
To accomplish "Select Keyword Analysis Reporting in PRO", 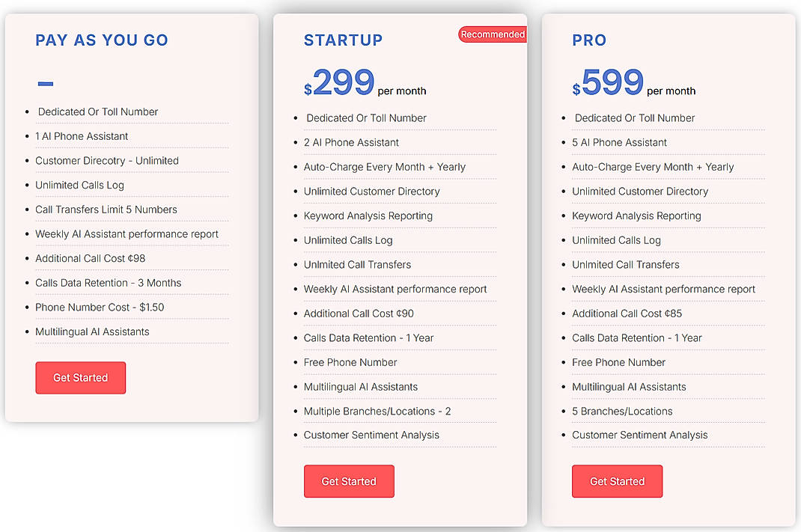I will pos(636,215).
